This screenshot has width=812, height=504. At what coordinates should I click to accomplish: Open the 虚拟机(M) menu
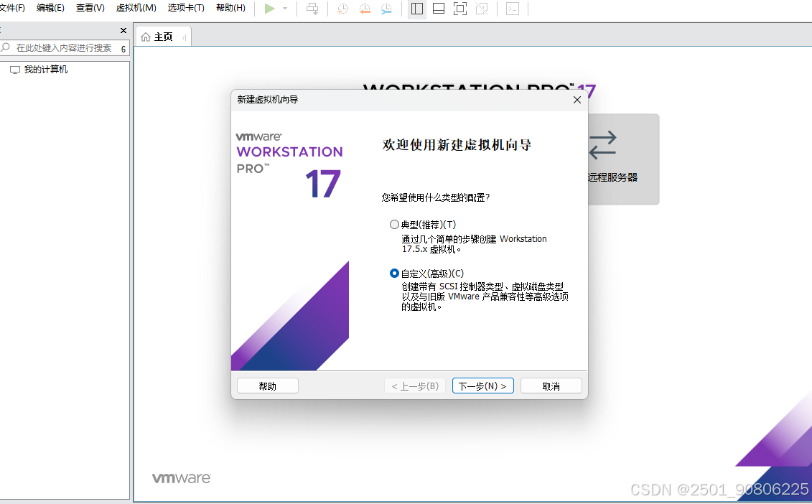click(136, 8)
